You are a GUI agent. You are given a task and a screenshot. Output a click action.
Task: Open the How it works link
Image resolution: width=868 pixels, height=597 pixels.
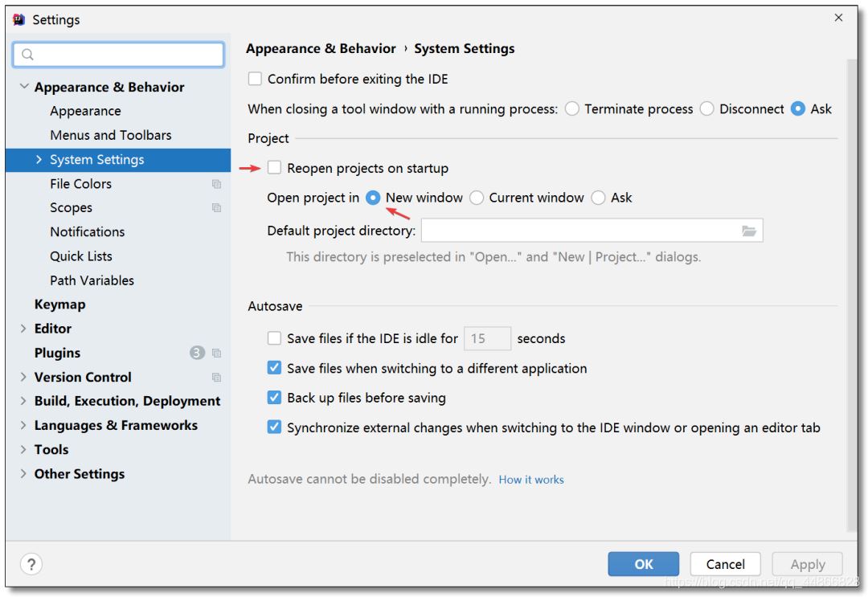pos(531,480)
